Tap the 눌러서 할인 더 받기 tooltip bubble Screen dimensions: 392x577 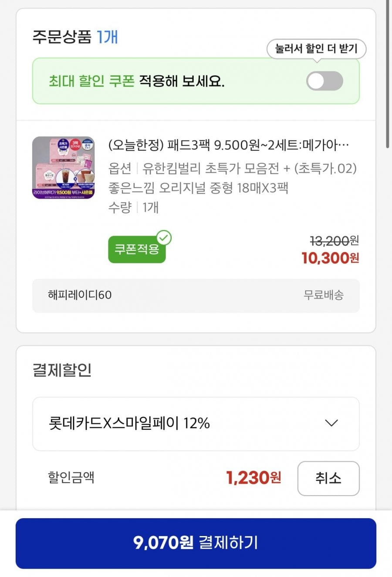316,49
